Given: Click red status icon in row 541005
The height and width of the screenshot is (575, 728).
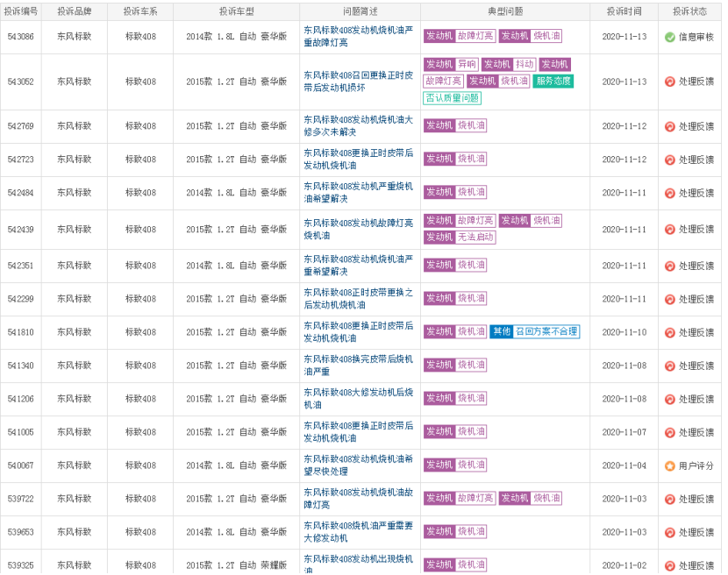Looking at the screenshot, I should 669,432.
